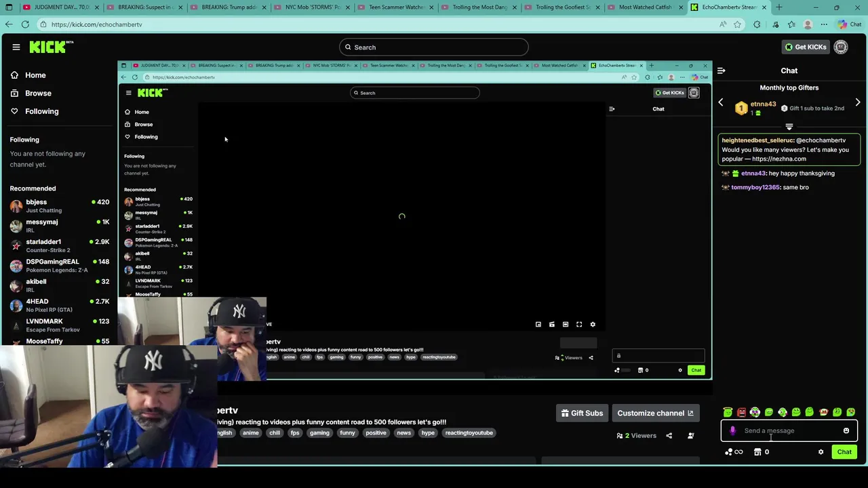
Task: Show next gifter with right arrow
Action: point(858,103)
